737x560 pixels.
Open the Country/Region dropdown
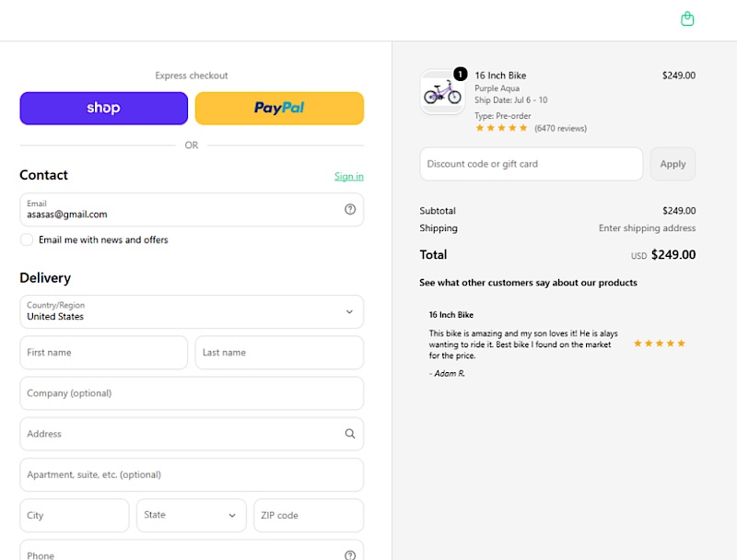pyautogui.click(x=192, y=312)
